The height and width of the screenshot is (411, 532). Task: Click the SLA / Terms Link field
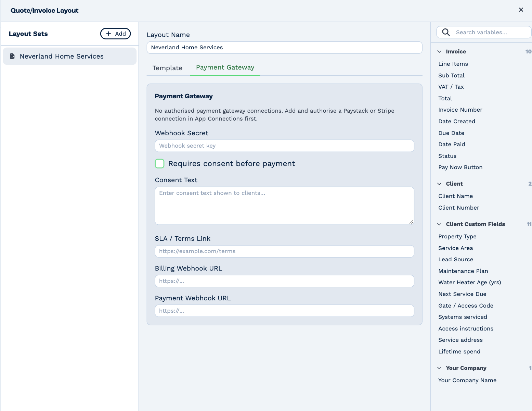[x=284, y=251]
